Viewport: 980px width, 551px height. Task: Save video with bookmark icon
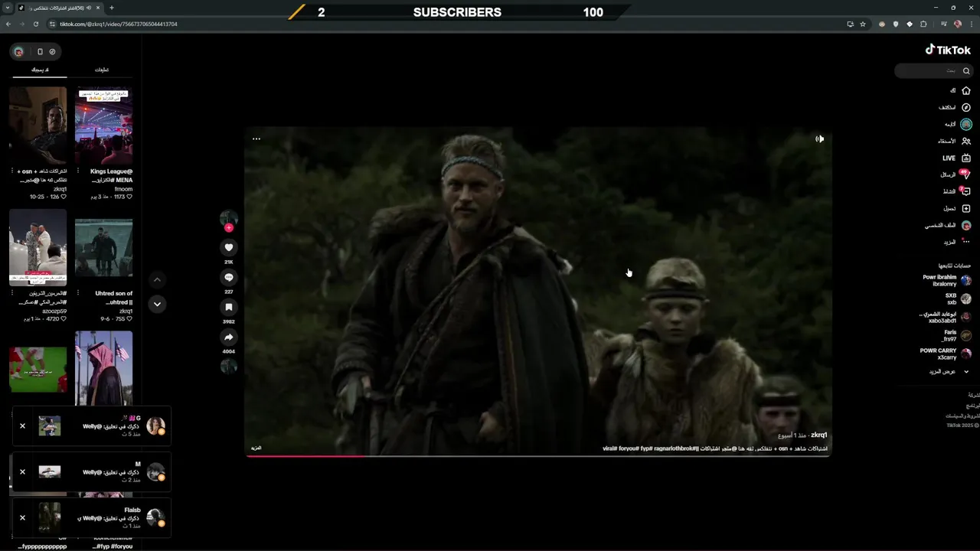228,307
